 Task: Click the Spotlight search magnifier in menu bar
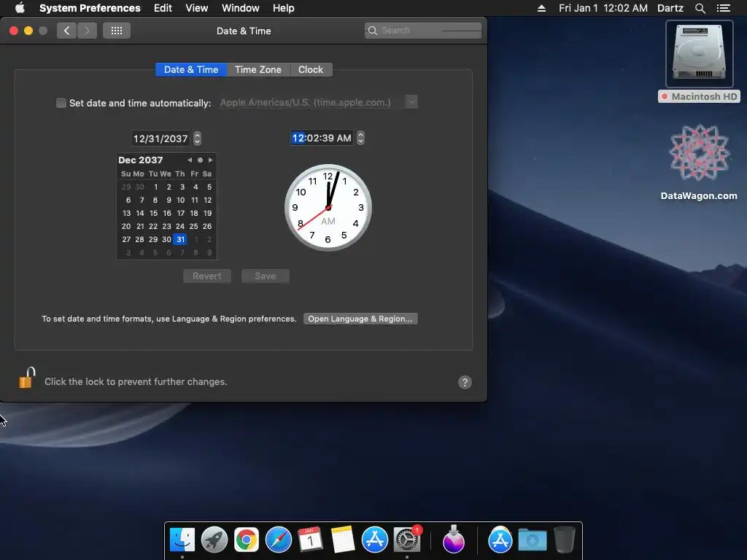[x=700, y=8]
